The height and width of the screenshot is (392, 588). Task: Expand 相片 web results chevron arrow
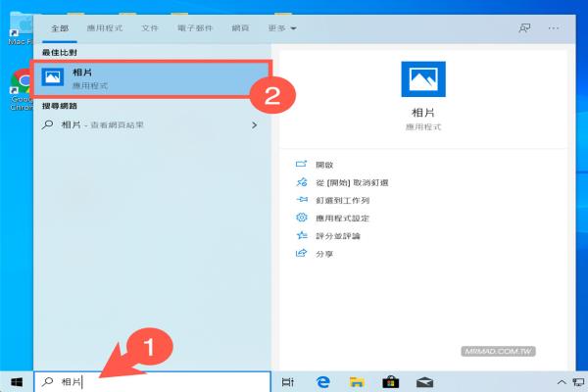(254, 124)
